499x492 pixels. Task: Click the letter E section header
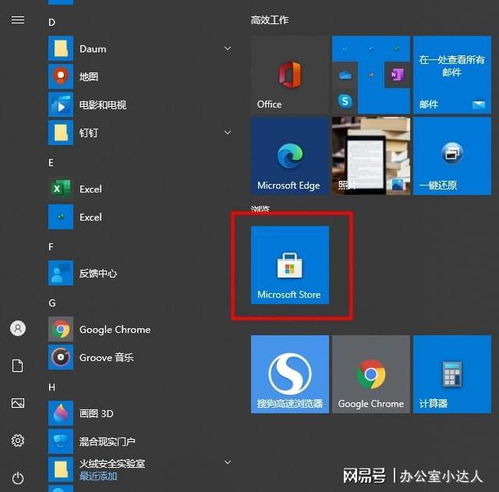(51, 163)
